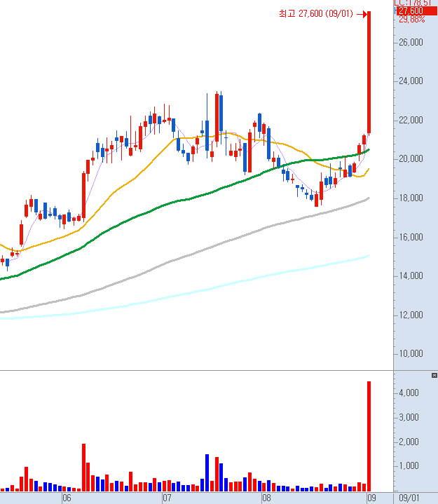Viewport: 438px width, 504px height.
Task: Select the tallest red volume bar at 09/01
Action: coord(369,436)
